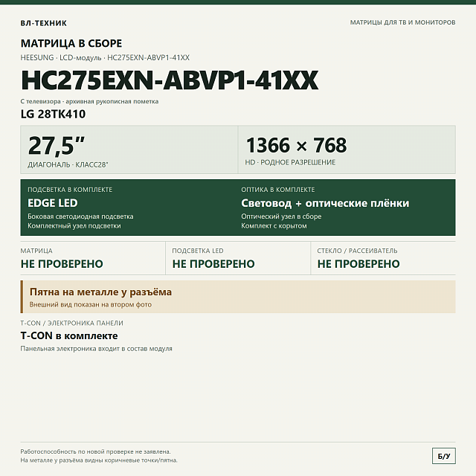Click 'МАТРИЦЫ ДЛЯ ТВ И МОНИТОРОВ' header text
This screenshot has height=476, width=476.
pyautogui.click(x=402, y=22)
